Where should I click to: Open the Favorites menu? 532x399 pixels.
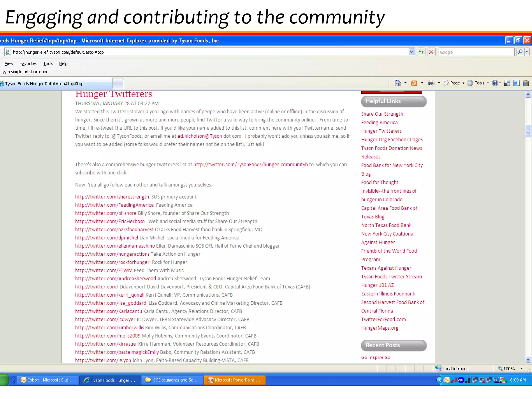[28, 63]
